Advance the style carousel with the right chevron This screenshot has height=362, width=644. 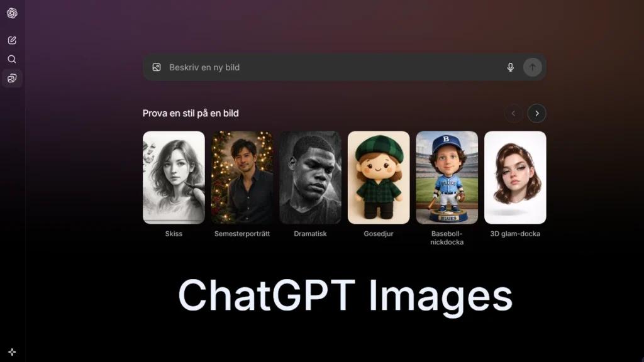(x=536, y=113)
